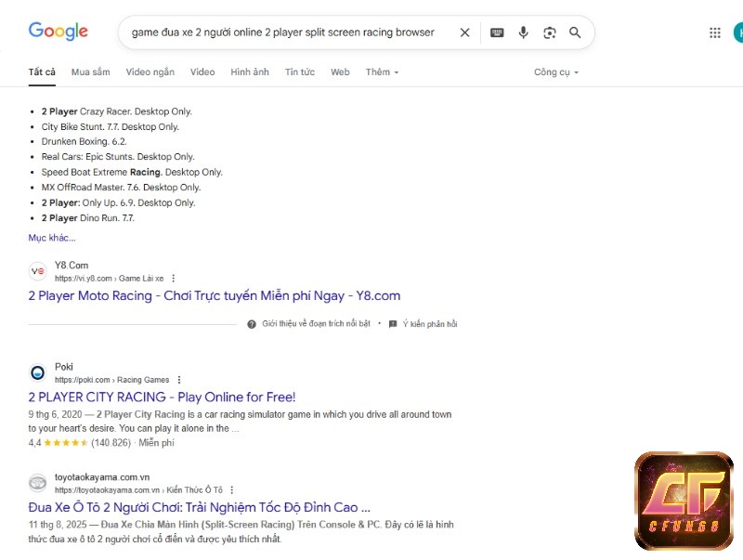This screenshot has width=743, height=560.
Task: Open the Google account avatar
Action: pyautogui.click(x=738, y=33)
